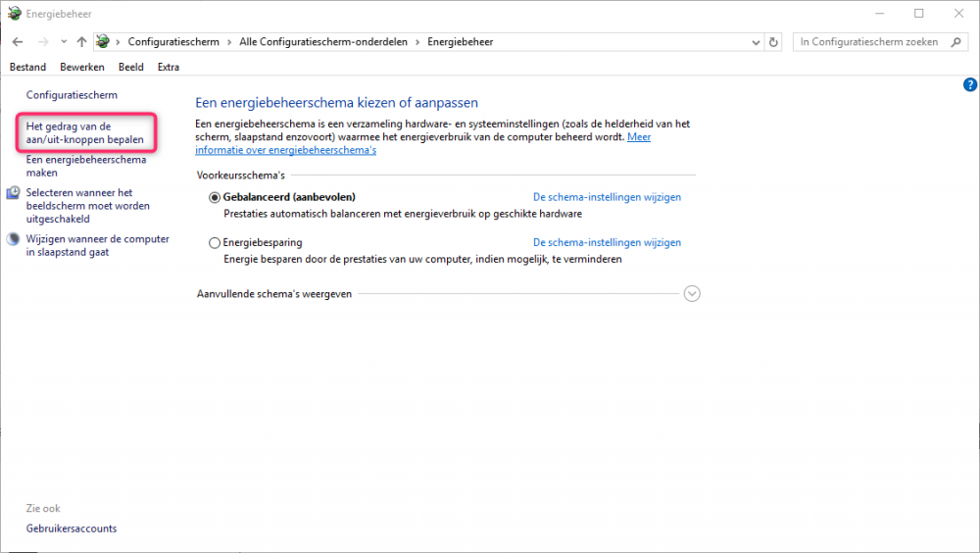This screenshot has height=553, width=980.
Task: Select Alle Configuratiescherm-onderdelen breadcrumb
Action: click(323, 42)
